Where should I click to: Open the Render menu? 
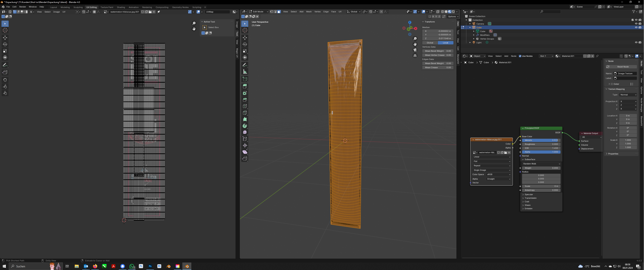22,7
